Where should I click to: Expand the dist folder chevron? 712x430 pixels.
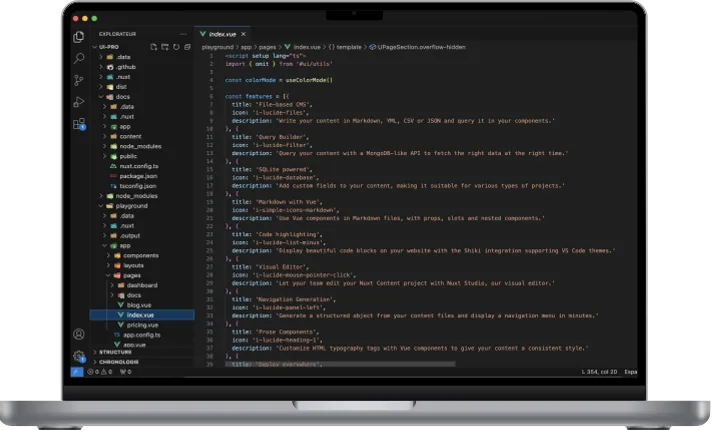[x=101, y=87]
